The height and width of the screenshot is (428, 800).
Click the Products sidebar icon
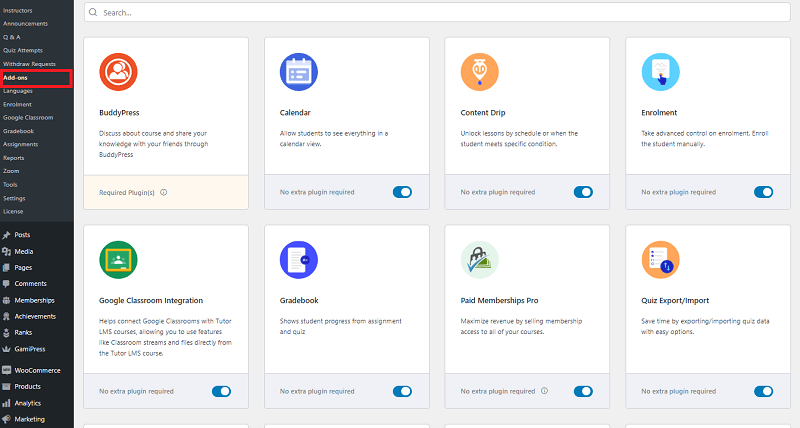(x=6, y=387)
